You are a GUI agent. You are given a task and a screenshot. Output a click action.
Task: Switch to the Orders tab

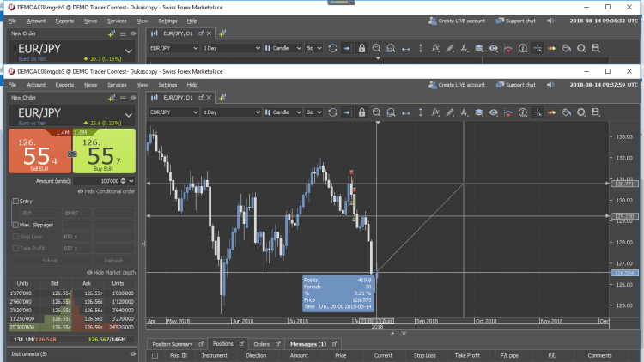262,344
